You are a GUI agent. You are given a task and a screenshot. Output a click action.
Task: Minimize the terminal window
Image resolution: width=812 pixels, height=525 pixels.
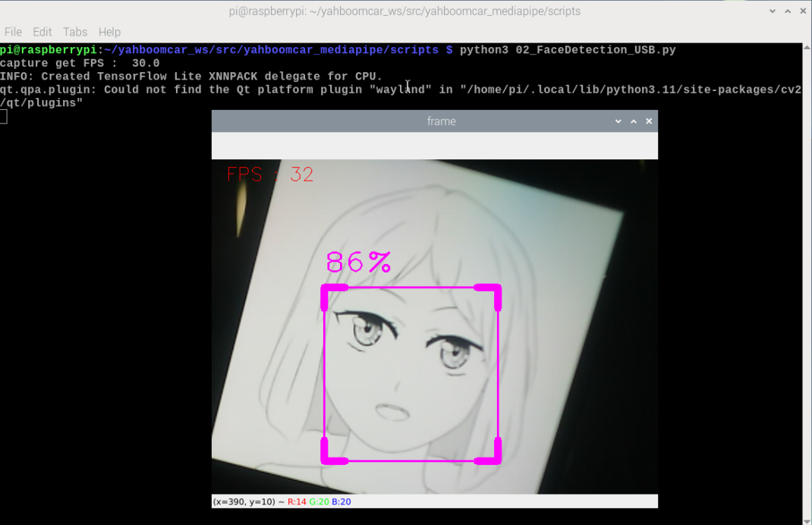pos(772,11)
